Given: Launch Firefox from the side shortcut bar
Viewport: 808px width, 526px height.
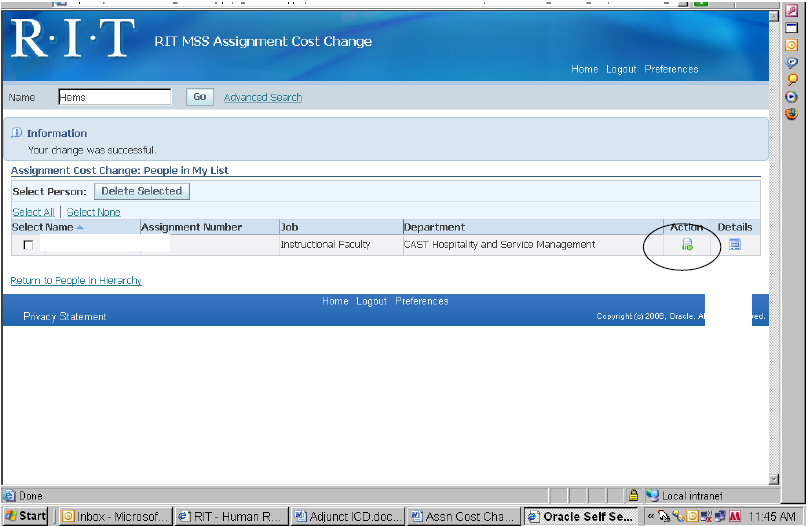Looking at the screenshot, I should pos(791,113).
